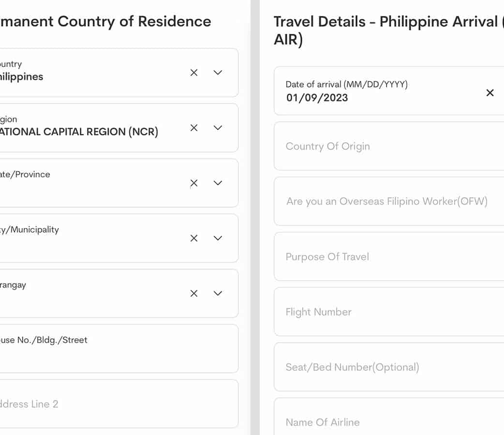This screenshot has width=504, height=435.
Task: Expand the Country dropdown list
Action: coord(218,72)
